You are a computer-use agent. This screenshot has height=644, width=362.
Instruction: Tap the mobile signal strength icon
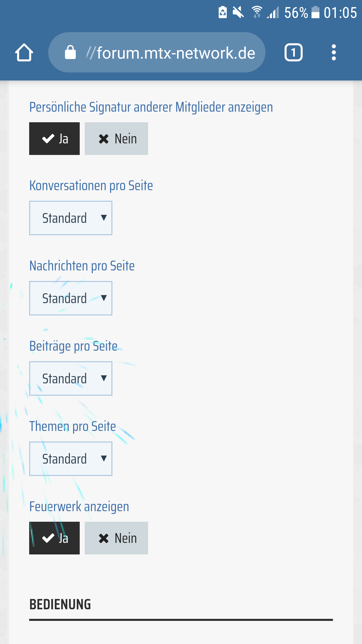click(273, 13)
